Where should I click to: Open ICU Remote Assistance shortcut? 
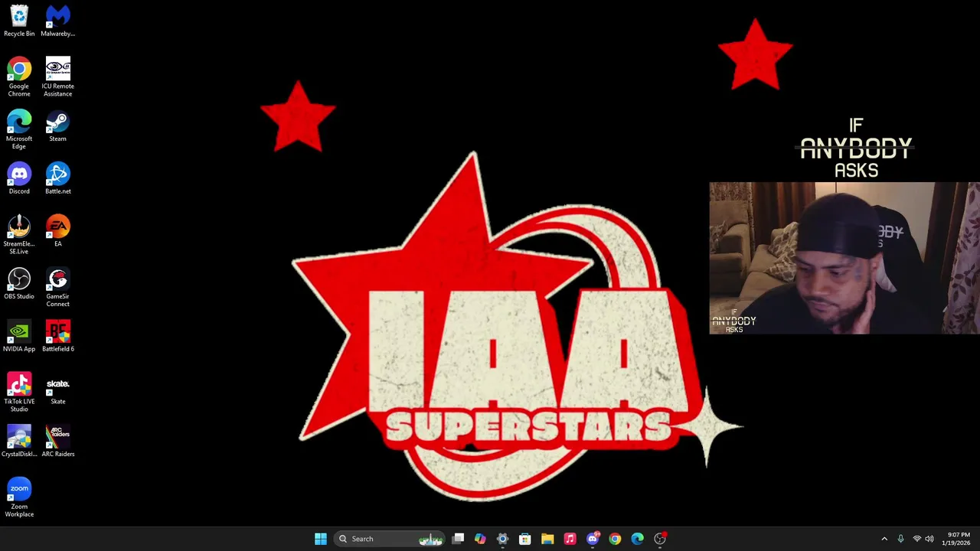click(x=57, y=77)
